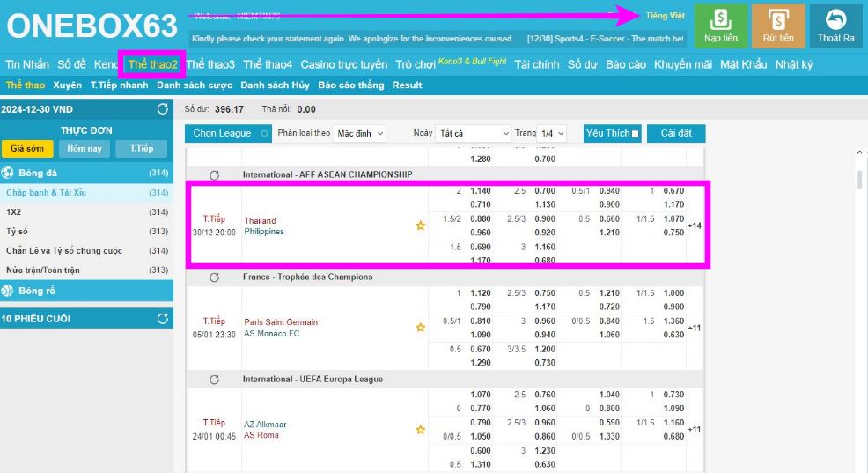This screenshot has width=868, height=473.
Task: Switch to Thể thao2 tab
Action: pos(152,64)
